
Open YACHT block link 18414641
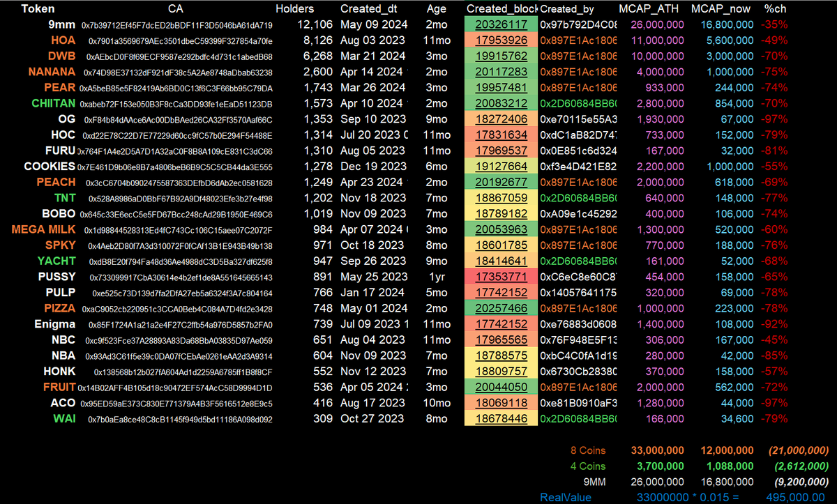pos(501,261)
